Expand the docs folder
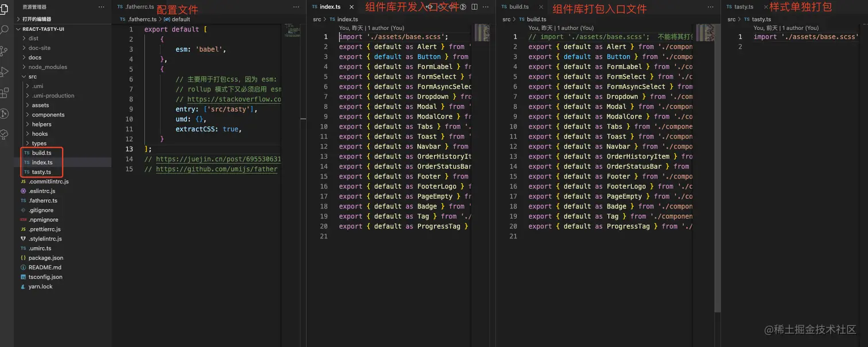Image resolution: width=868 pixels, height=347 pixels. pyautogui.click(x=62, y=57)
